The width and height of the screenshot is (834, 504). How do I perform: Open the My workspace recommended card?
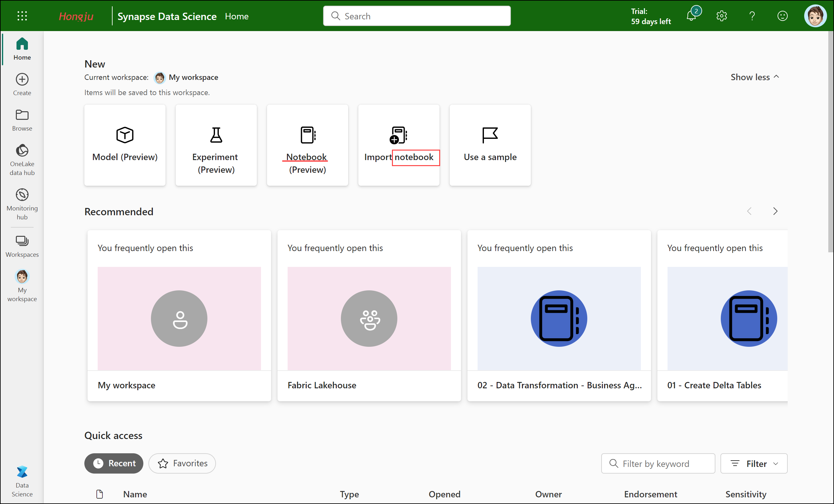click(179, 316)
